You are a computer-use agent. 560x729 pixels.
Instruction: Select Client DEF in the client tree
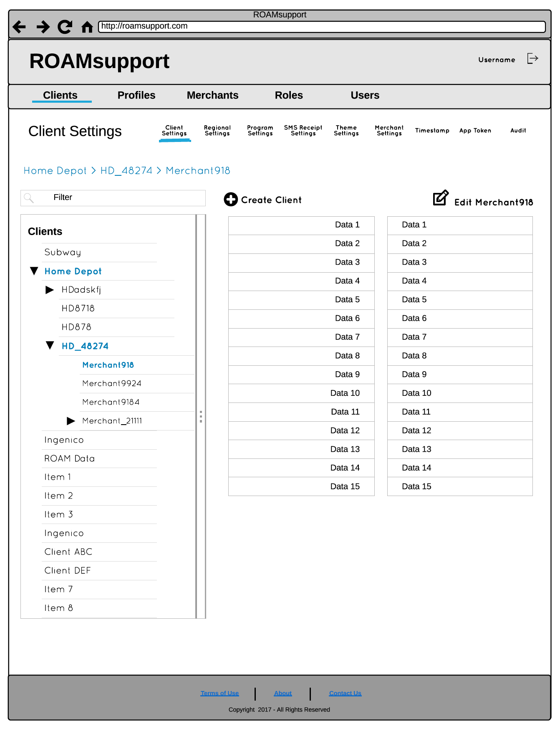[68, 570]
